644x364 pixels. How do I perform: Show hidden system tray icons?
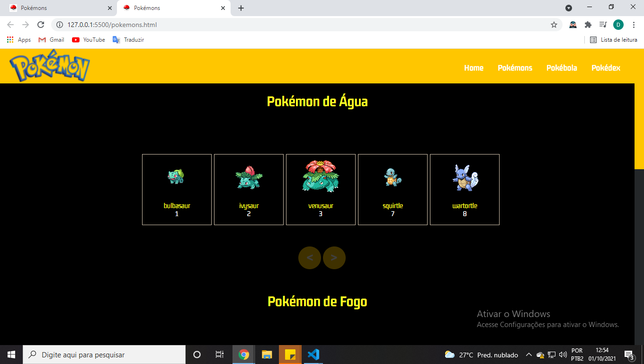[x=529, y=355]
